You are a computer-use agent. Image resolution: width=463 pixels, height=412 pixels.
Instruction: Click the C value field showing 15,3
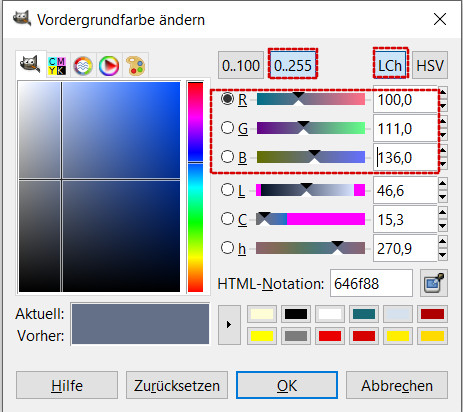point(405,219)
